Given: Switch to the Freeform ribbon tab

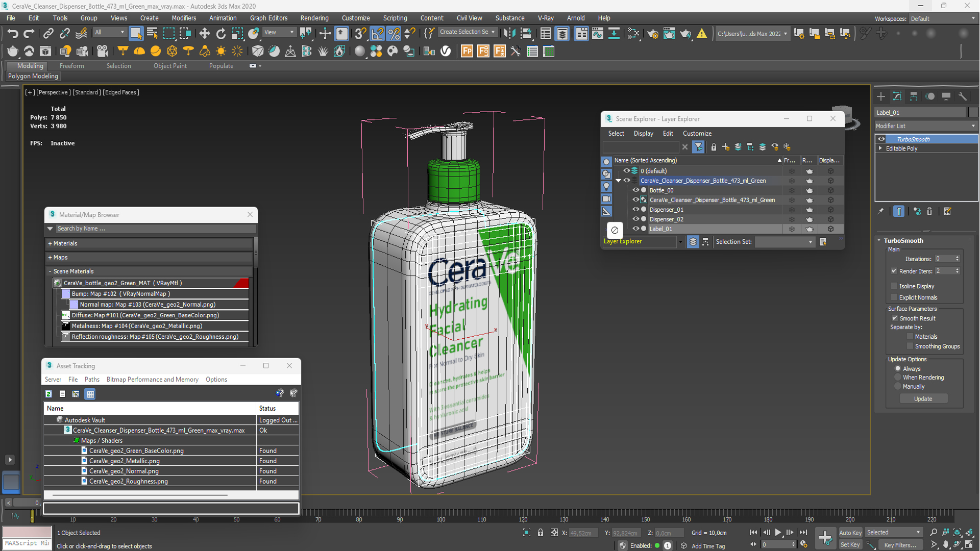Looking at the screenshot, I should (x=71, y=66).
